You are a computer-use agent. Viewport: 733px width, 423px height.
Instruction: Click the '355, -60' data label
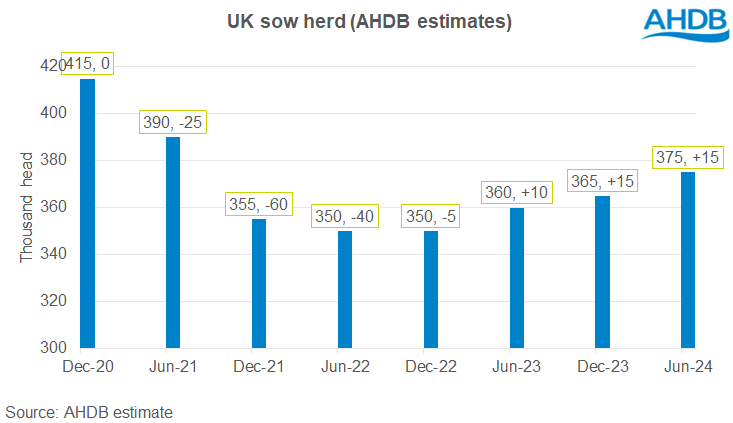(260, 205)
